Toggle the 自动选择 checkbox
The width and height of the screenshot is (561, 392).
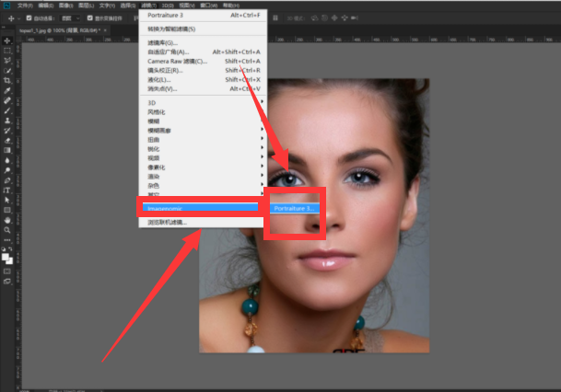[29, 17]
